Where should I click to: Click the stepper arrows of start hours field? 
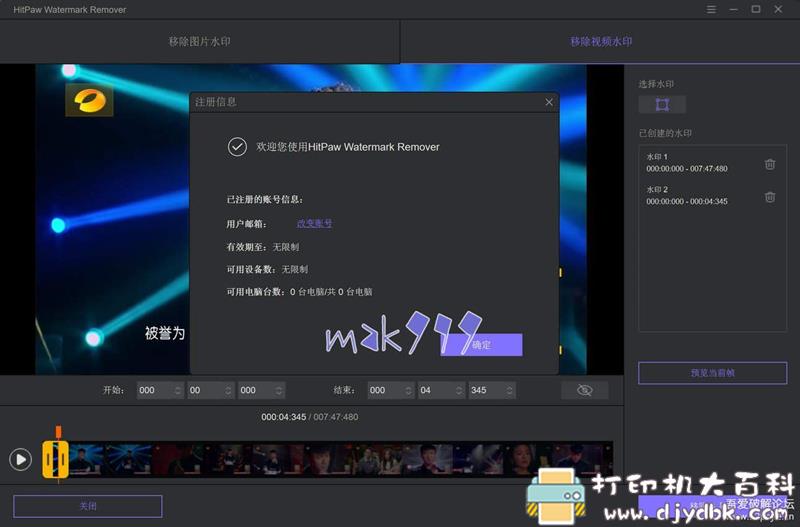pos(178,390)
